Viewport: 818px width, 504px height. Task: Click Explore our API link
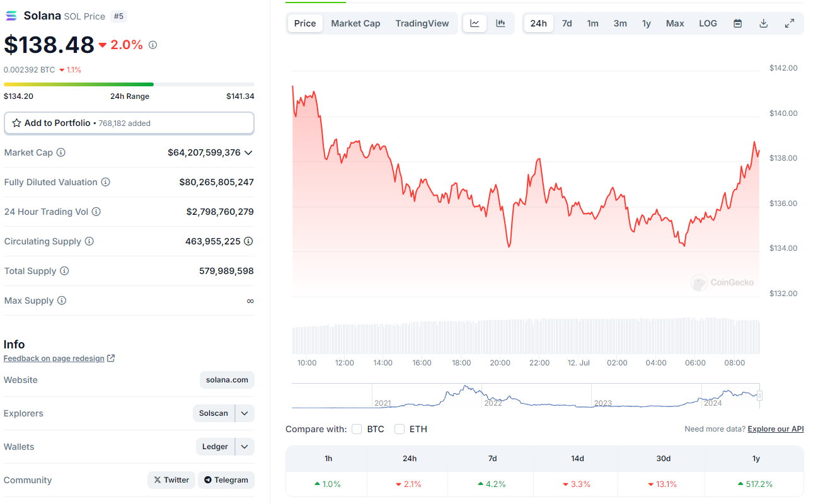pyautogui.click(x=776, y=429)
